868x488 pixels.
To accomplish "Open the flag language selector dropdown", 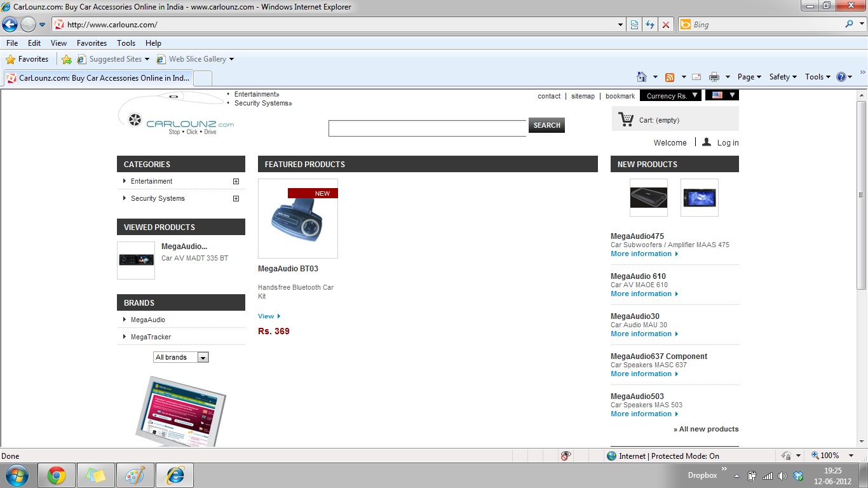I will (x=722, y=95).
